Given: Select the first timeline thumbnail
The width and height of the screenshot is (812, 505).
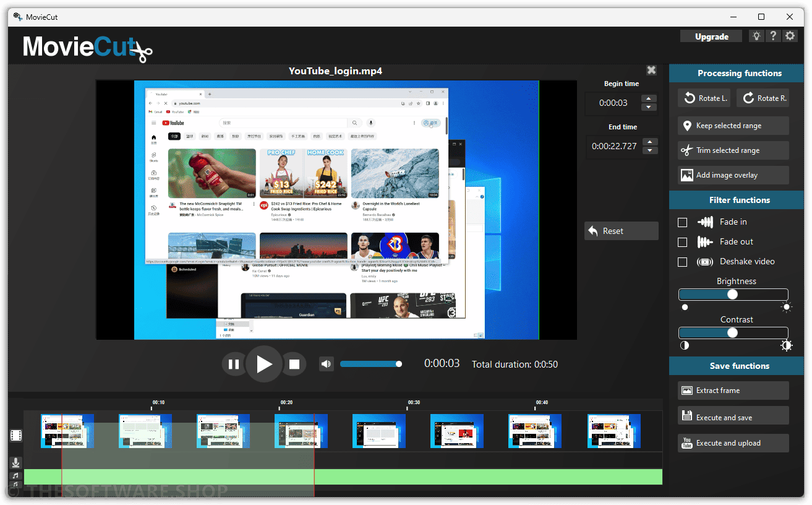Looking at the screenshot, I should (x=67, y=431).
